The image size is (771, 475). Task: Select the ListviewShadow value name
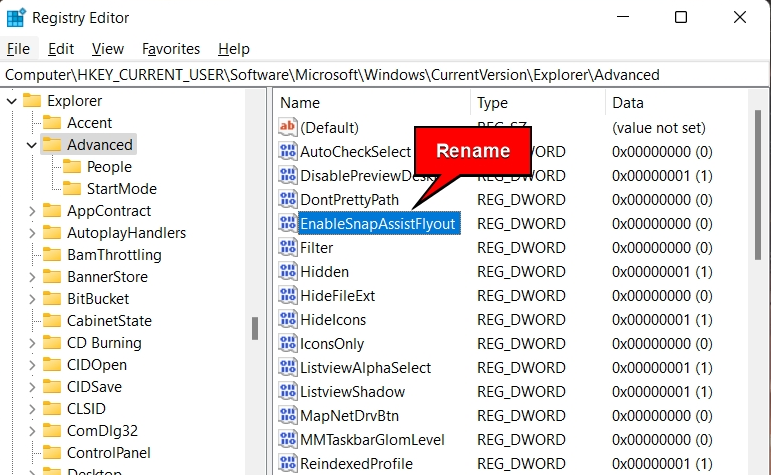pos(353,392)
